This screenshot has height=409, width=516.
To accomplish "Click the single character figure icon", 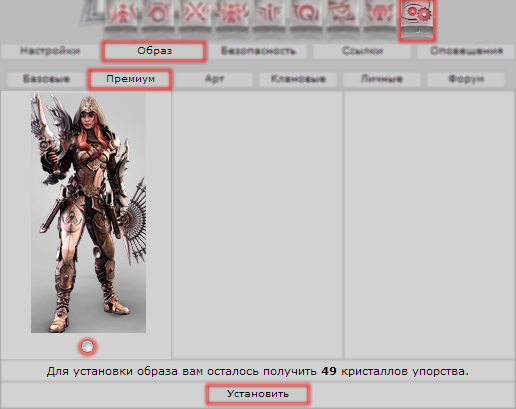I will click(x=122, y=15).
